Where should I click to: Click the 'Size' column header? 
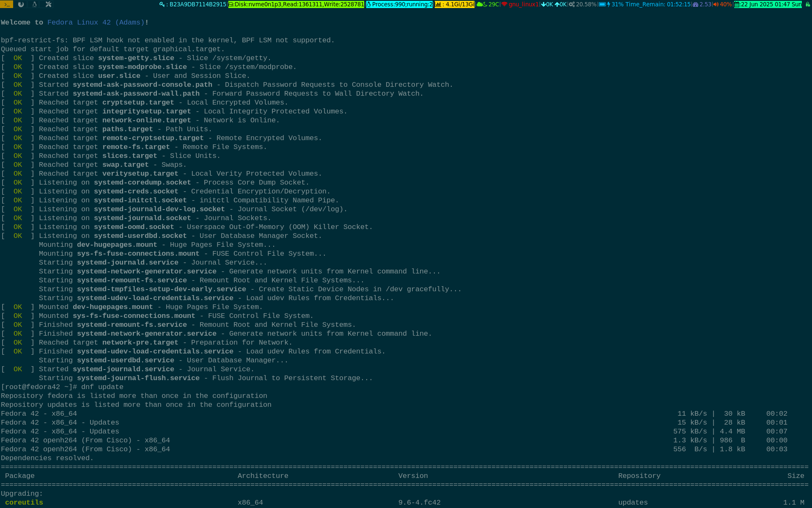coord(796,476)
